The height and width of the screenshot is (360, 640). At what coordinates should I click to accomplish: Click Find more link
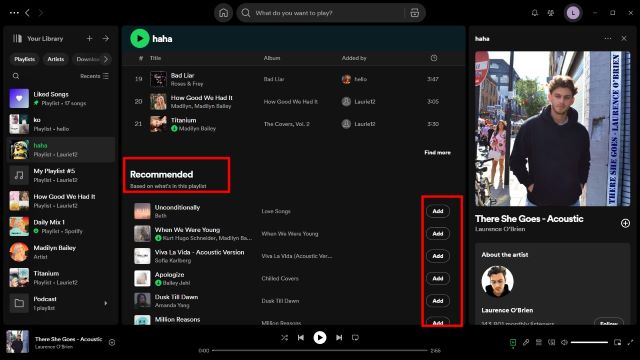pos(437,152)
